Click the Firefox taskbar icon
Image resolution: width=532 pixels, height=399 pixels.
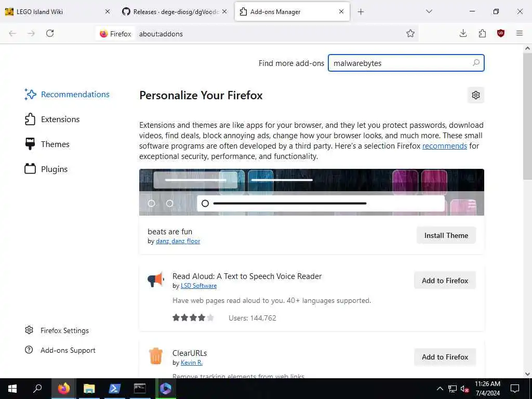[63, 389]
